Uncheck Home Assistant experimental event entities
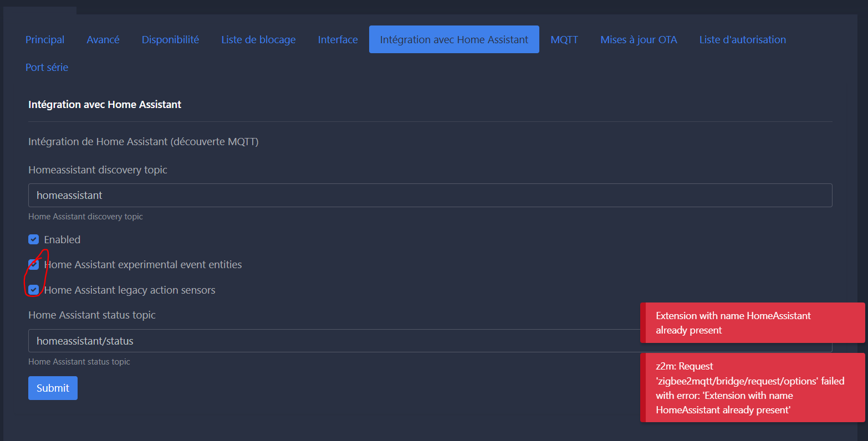This screenshot has width=868, height=441. 34,265
